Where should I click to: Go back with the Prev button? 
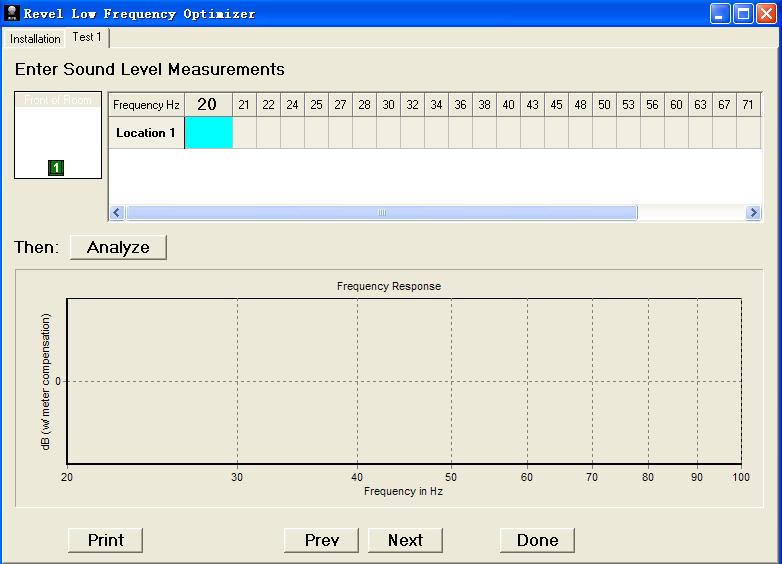click(x=321, y=540)
